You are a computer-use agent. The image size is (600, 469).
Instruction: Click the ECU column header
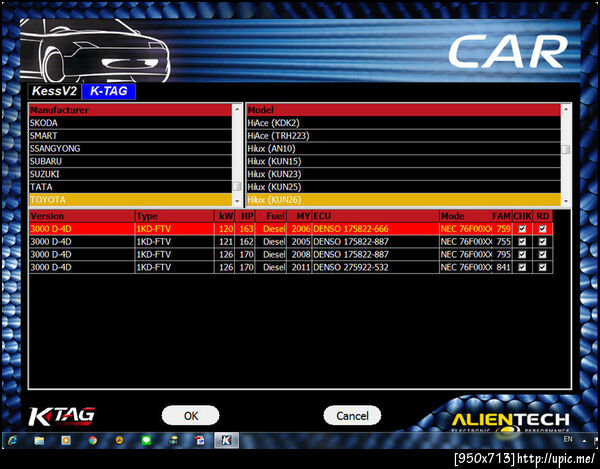[375, 216]
